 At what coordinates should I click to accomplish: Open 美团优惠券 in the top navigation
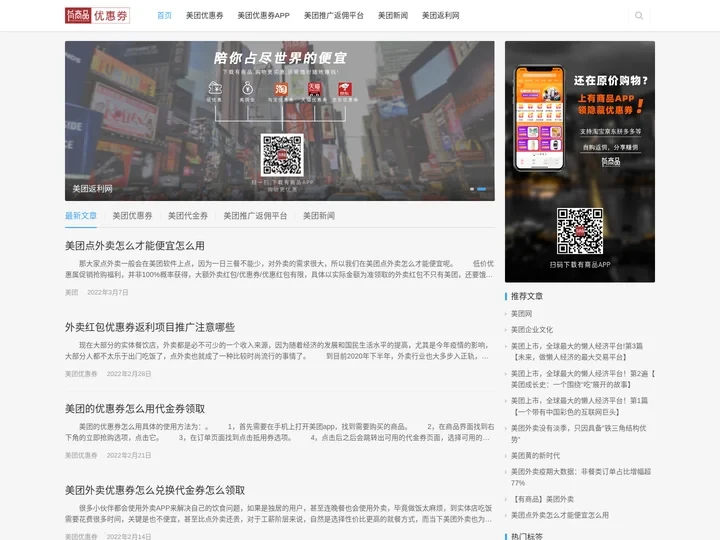(x=204, y=16)
